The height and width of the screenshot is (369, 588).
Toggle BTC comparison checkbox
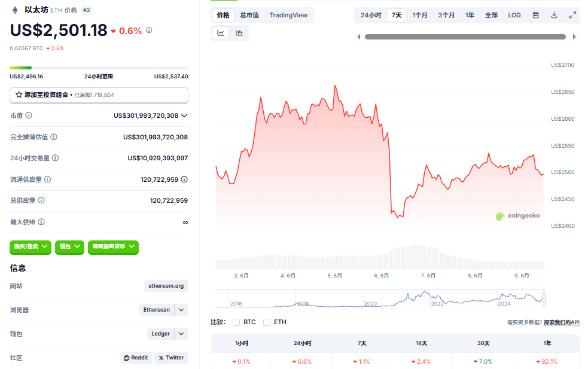[x=236, y=322]
